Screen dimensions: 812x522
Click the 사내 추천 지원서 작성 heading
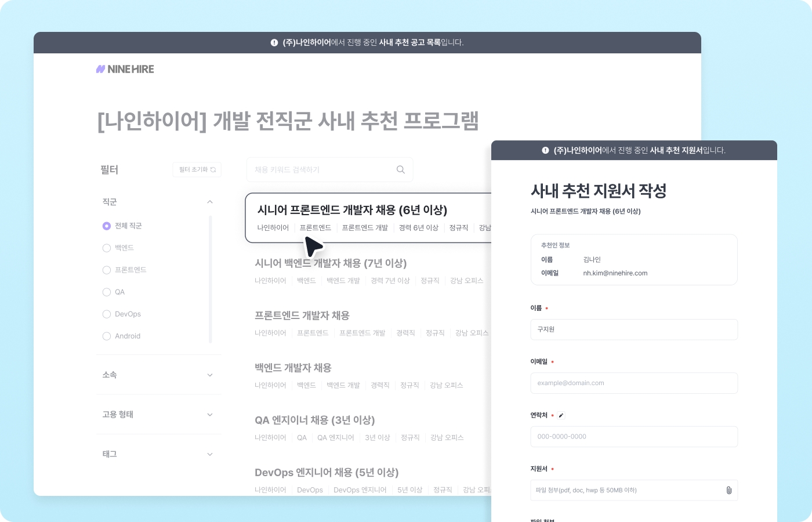coord(599,191)
